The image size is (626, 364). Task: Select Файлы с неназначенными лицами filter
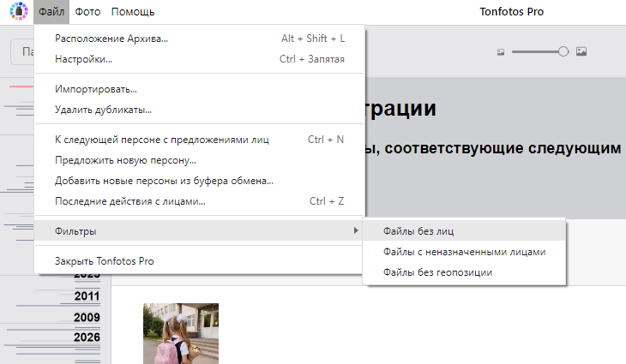pyautogui.click(x=464, y=252)
